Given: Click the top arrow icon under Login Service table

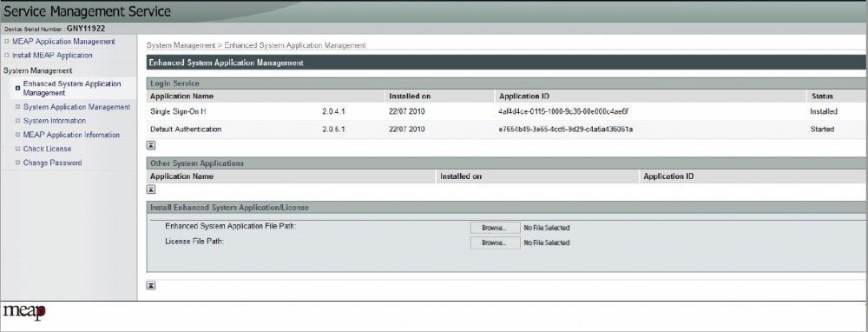Looking at the screenshot, I should click(150, 146).
